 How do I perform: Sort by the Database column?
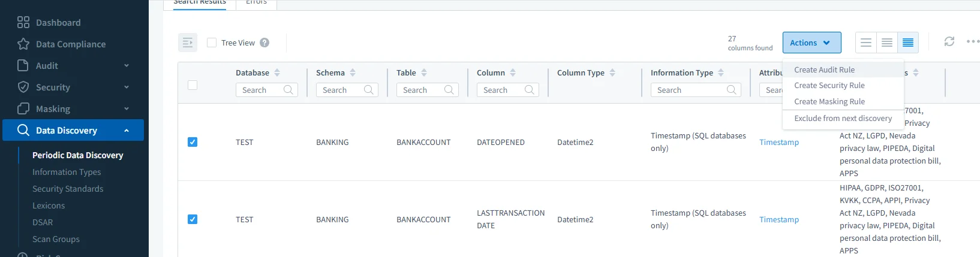(x=277, y=72)
